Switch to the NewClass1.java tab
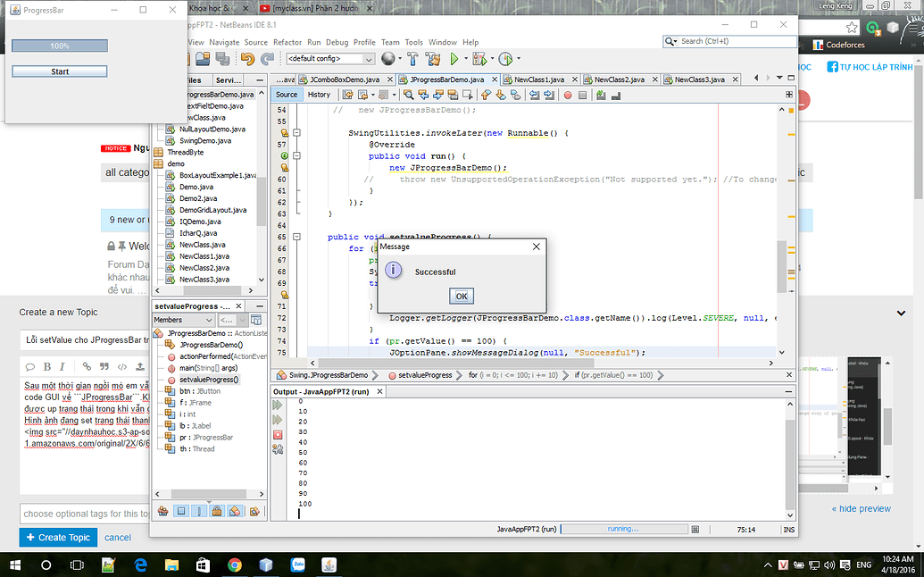The height and width of the screenshot is (577, 924). pos(538,79)
